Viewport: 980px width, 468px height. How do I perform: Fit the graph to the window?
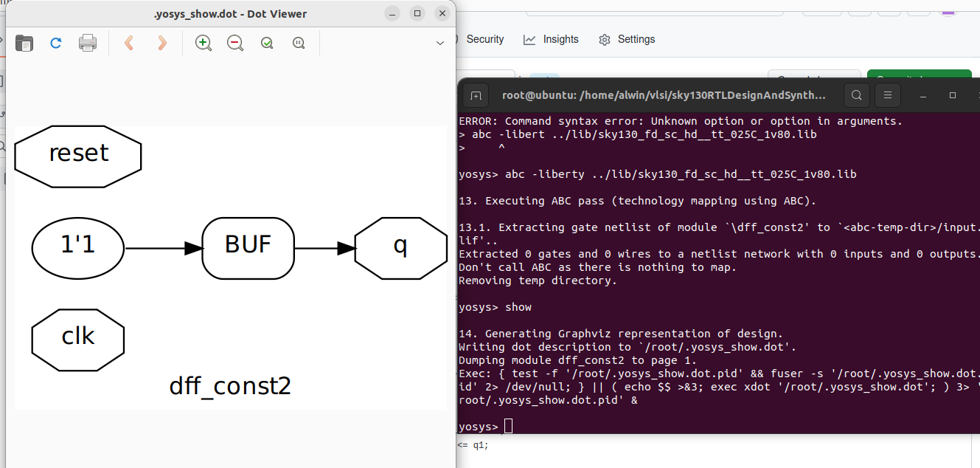[x=267, y=43]
